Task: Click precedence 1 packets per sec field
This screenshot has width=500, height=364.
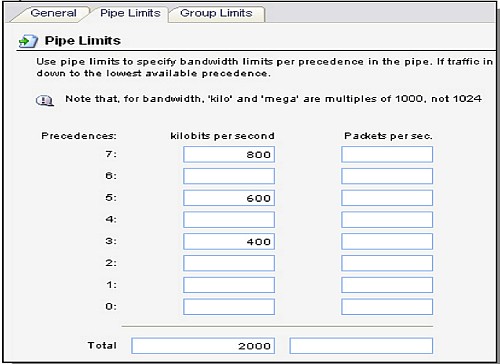Action: click(387, 285)
